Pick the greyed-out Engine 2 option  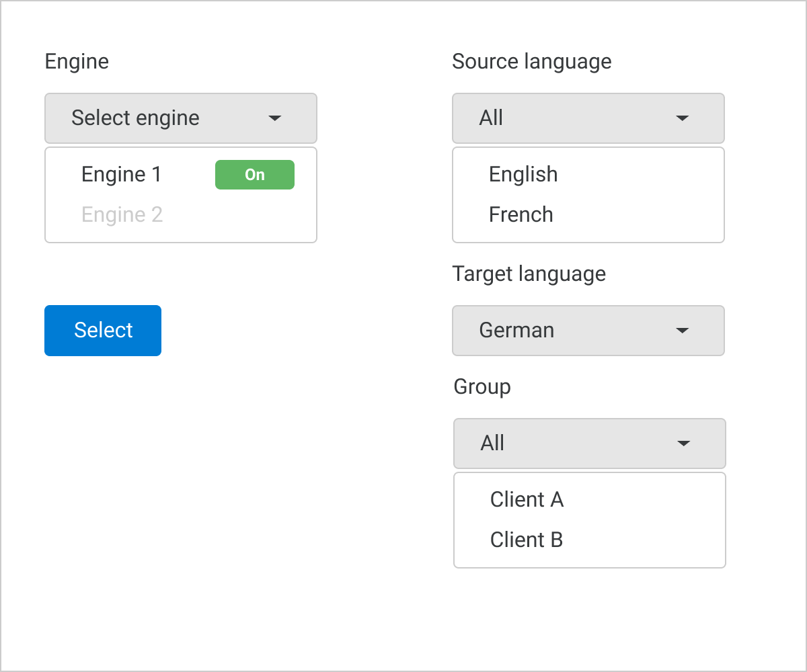coord(122,215)
